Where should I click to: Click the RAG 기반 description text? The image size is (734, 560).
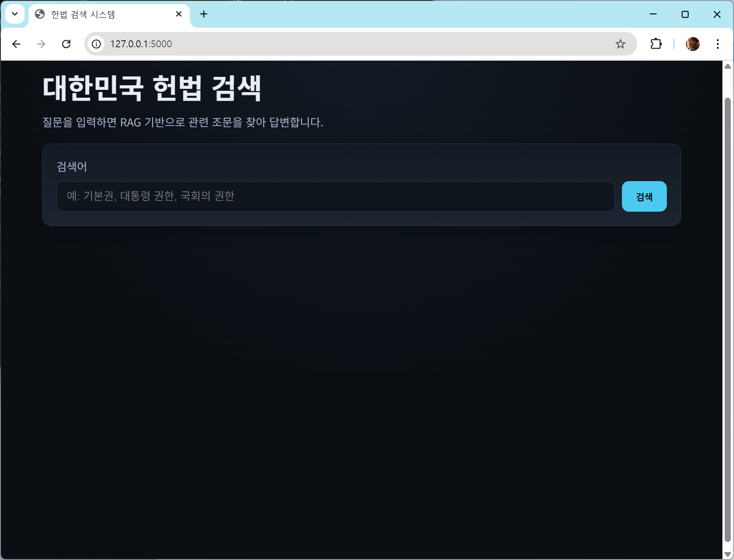pyautogui.click(x=183, y=122)
